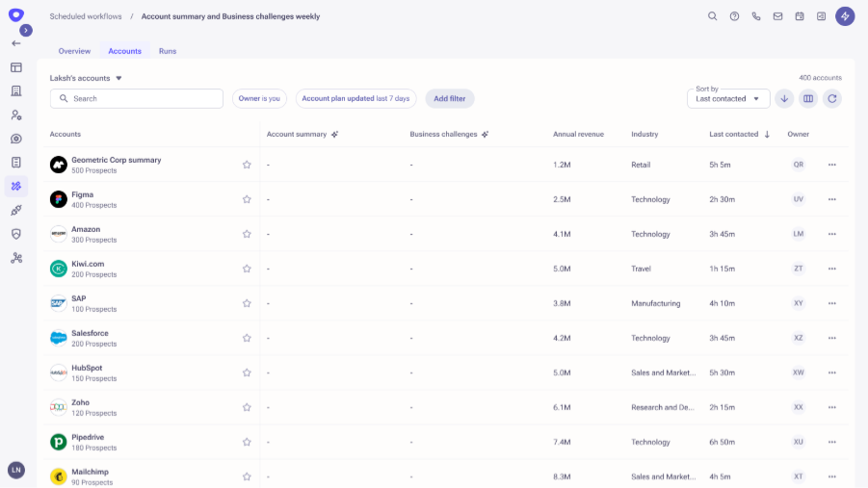Image resolution: width=868 pixels, height=488 pixels.
Task: Click the Search accounts input field
Action: pos(137,98)
